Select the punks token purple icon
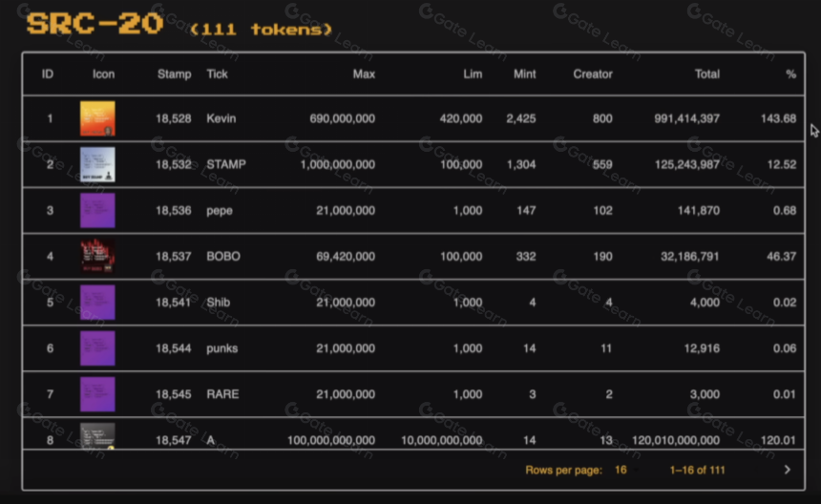The image size is (821, 504). pos(97,348)
